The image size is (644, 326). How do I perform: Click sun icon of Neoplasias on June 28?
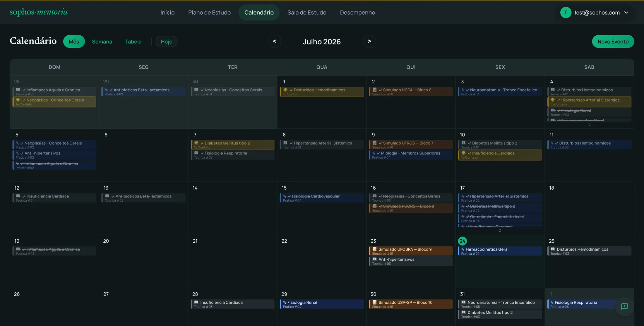coord(18,99)
